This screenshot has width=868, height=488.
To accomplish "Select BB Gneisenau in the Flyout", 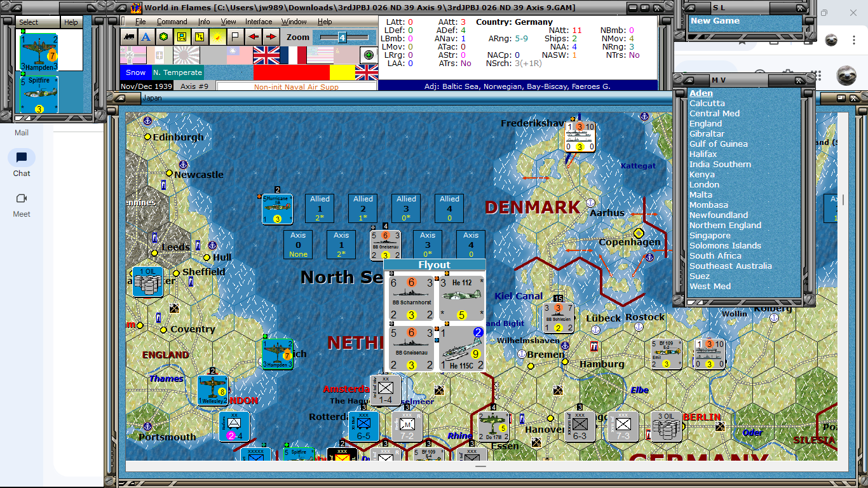I will click(412, 348).
